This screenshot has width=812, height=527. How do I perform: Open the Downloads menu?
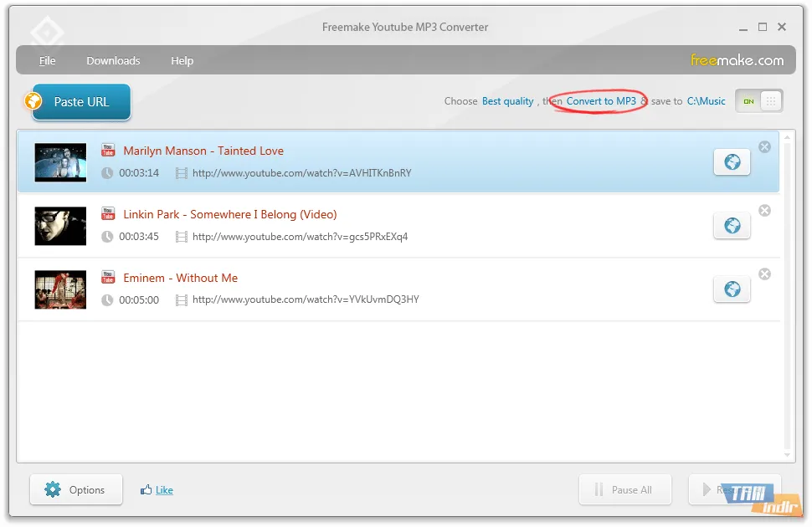click(x=113, y=60)
